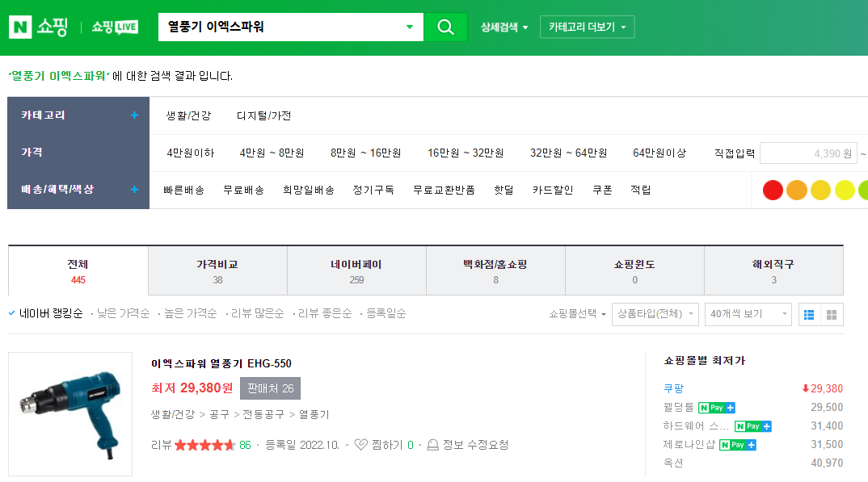Open the 열풍기 breadcrumb category

(314, 414)
